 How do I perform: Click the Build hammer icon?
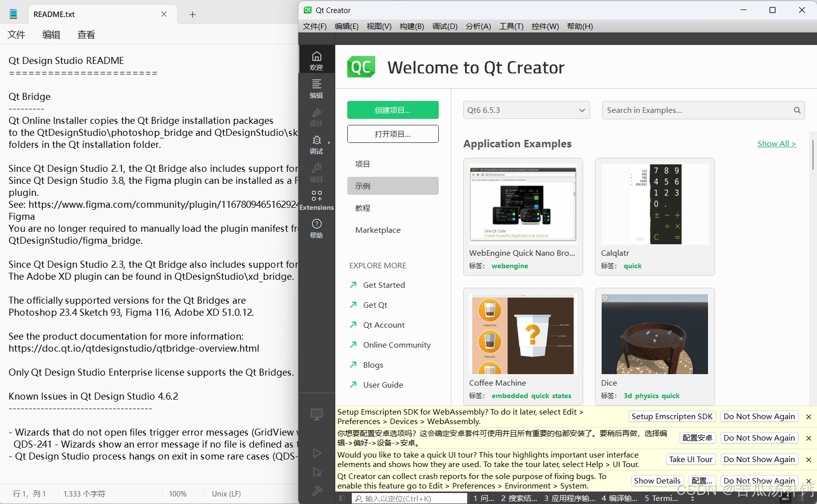pos(317,491)
